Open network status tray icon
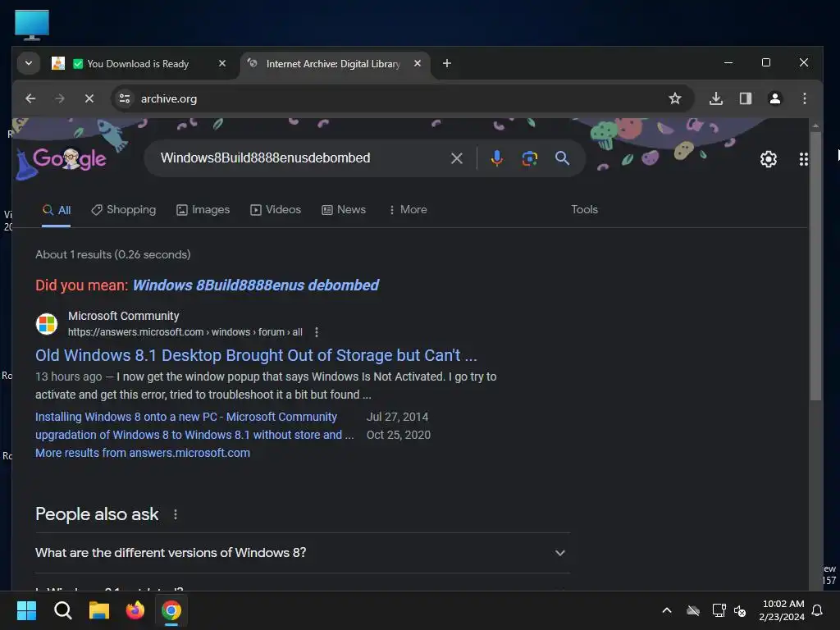The width and height of the screenshot is (840, 630). pos(719,610)
